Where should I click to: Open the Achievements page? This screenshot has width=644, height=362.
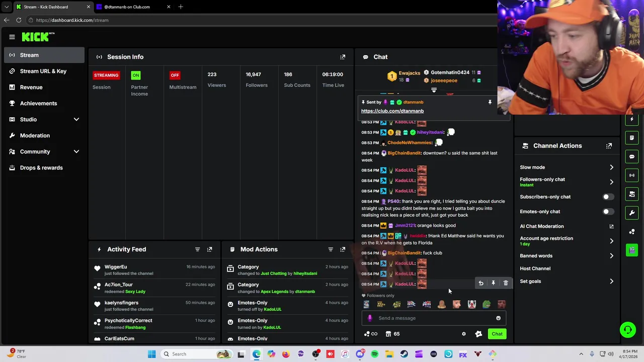[x=44, y=103]
